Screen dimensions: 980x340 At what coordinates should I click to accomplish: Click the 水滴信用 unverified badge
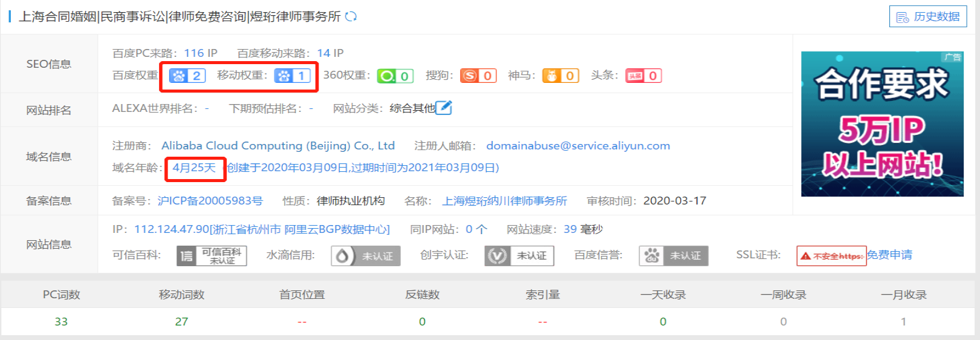click(366, 256)
